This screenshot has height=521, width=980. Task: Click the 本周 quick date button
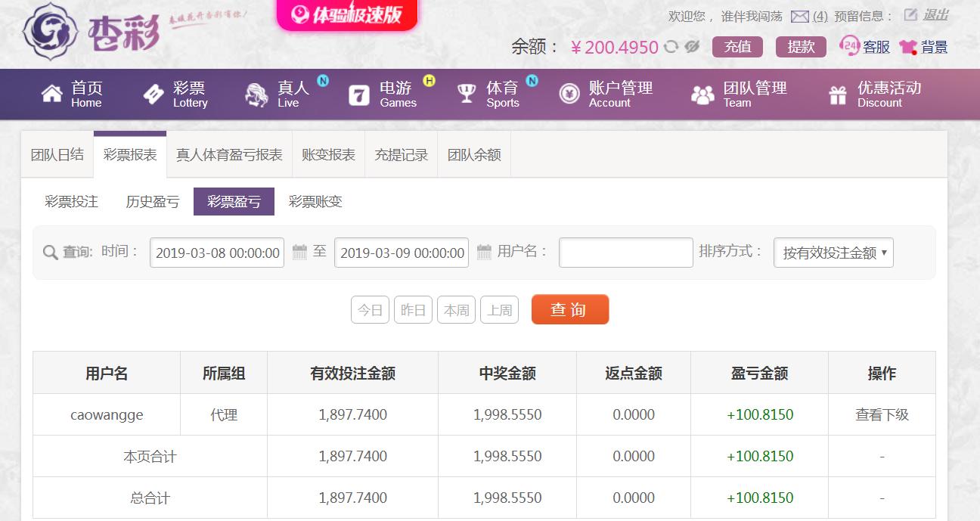[x=456, y=310]
